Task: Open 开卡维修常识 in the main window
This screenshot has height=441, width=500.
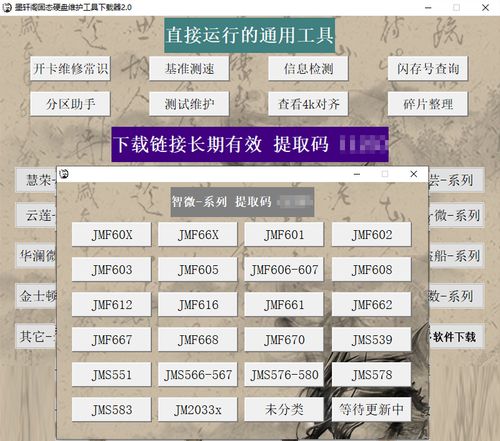Action: (70, 68)
